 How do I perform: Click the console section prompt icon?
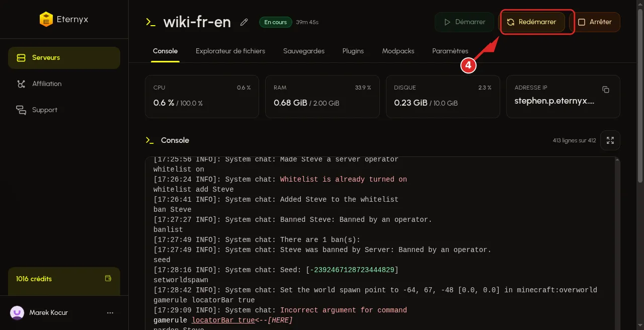click(149, 140)
